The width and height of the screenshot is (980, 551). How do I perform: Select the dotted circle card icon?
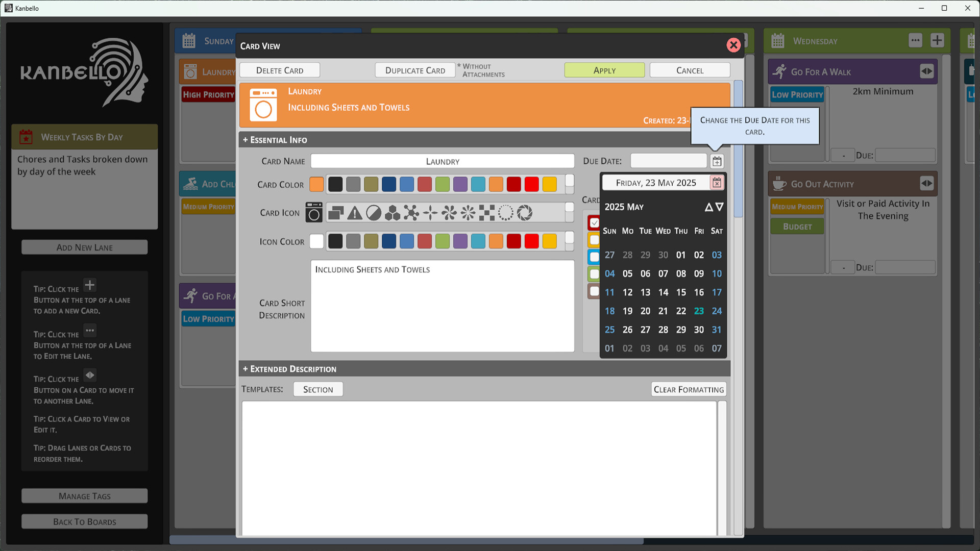(x=506, y=213)
